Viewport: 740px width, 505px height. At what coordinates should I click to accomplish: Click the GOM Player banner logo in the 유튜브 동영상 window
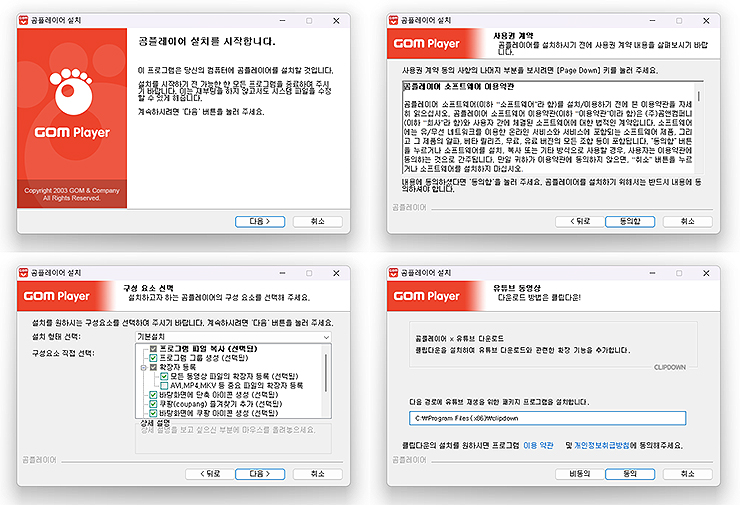pos(427,296)
